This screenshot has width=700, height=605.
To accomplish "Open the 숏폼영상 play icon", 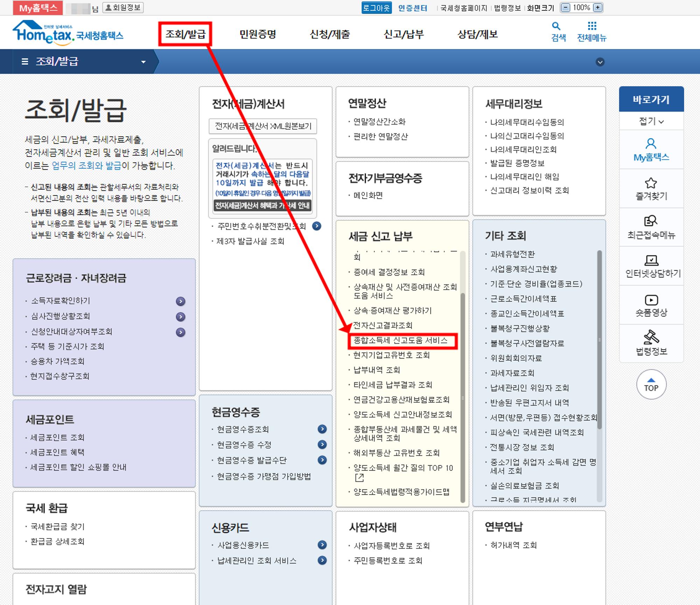I will coord(651,300).
